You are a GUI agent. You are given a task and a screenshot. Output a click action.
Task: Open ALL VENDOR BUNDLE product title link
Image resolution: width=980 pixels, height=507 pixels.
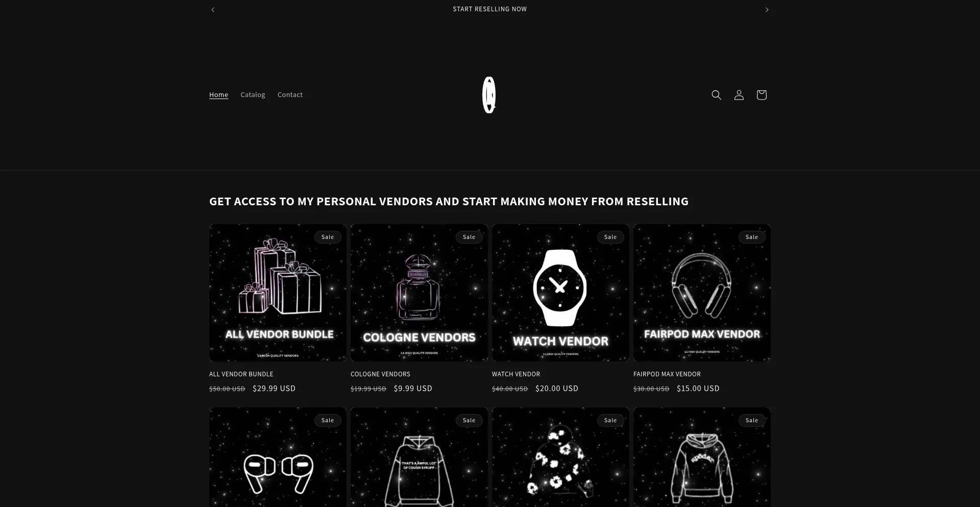click(241, 374)
